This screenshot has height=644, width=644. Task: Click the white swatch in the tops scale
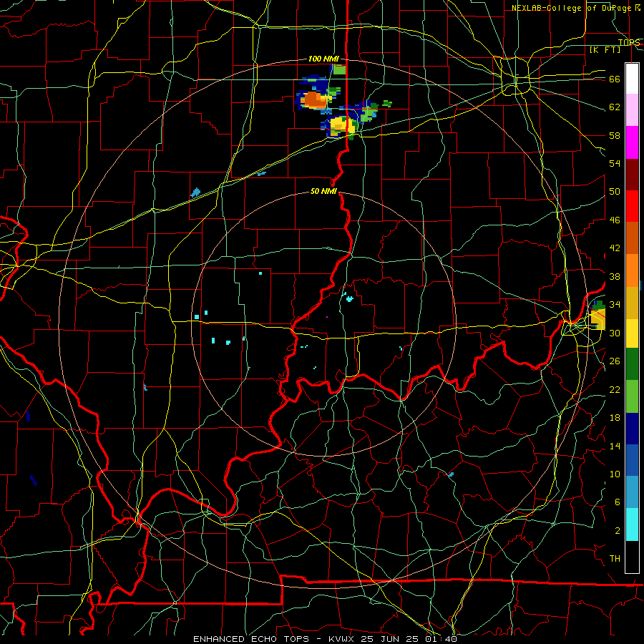point(632,79)
